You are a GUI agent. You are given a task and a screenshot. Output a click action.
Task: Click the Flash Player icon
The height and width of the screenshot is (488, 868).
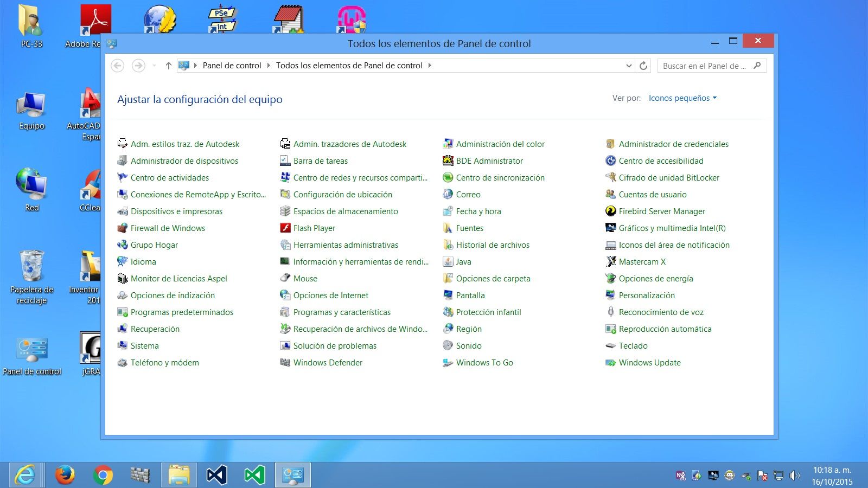[x=285, y=228]
